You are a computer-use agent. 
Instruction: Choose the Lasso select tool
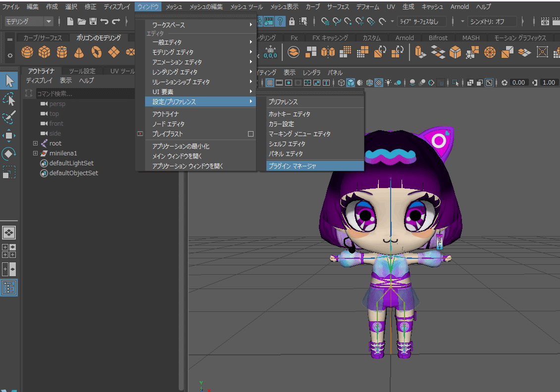[9, 99]
